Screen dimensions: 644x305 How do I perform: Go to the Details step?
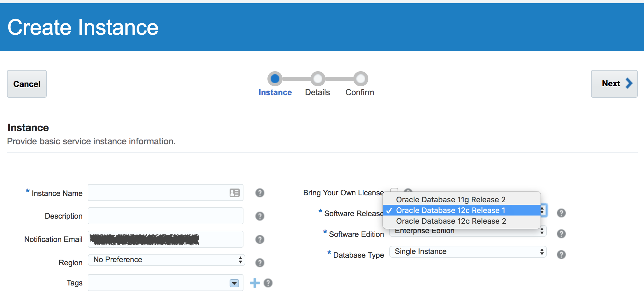[318, 79]
